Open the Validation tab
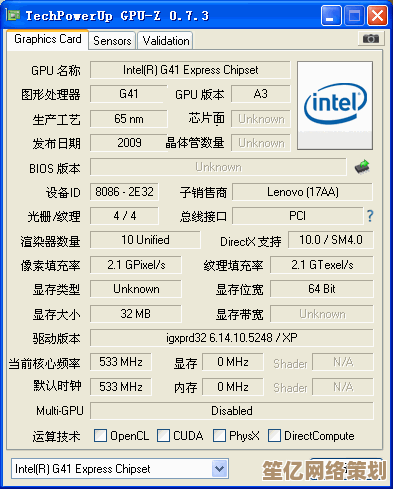 tap(166, 41)
